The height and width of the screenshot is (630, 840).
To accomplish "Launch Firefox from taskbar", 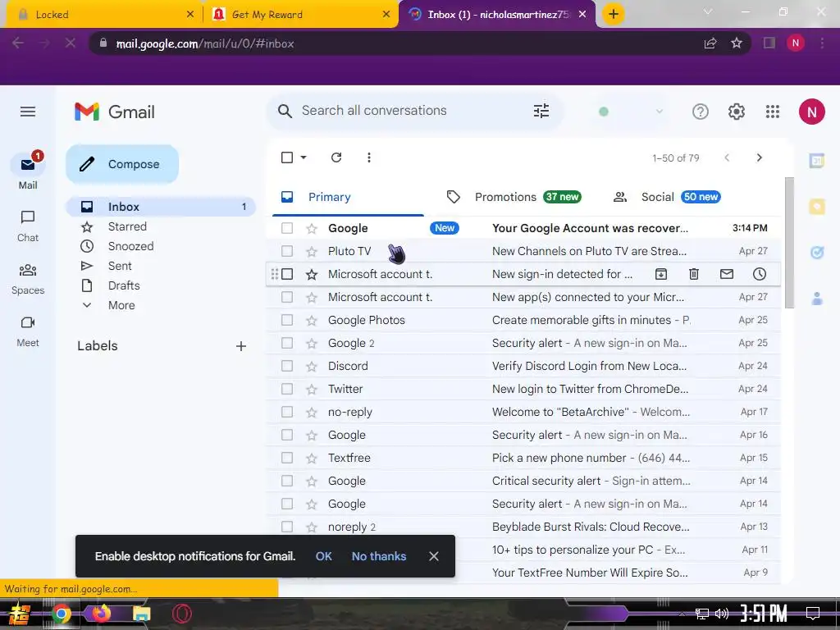I will point(101,614).
